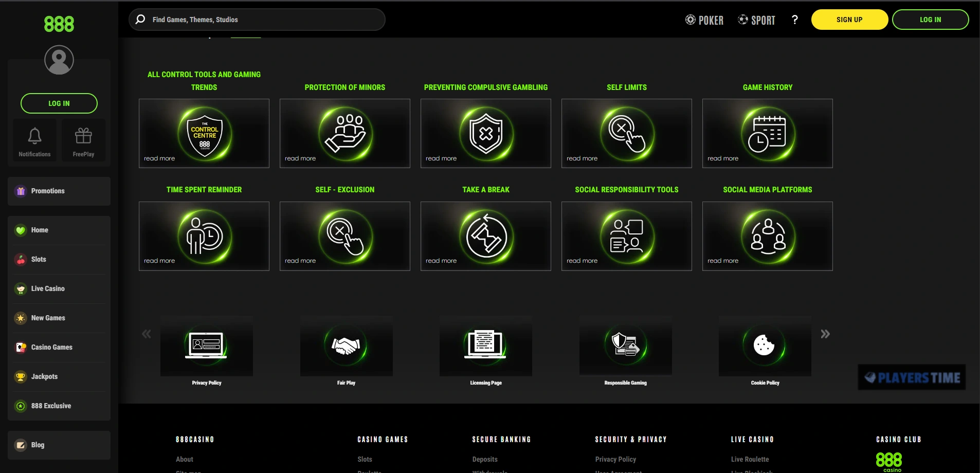Open Slots footer link

365,459
